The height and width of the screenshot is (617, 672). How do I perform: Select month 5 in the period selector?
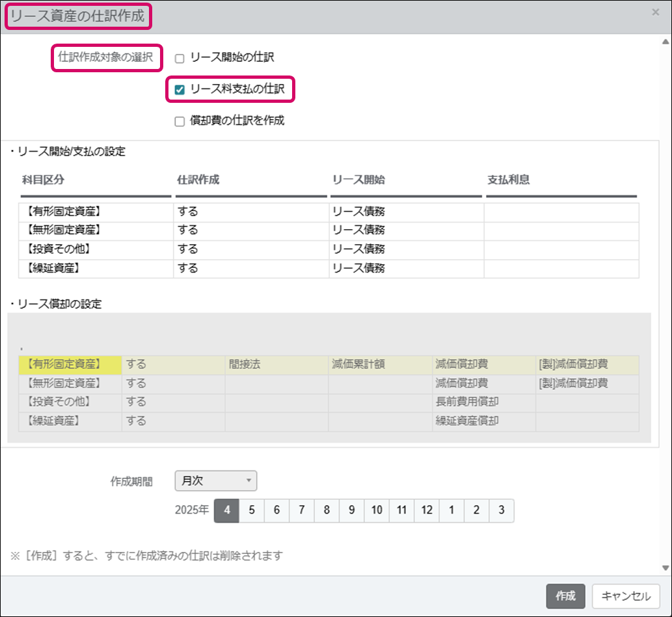coord(252,511)
